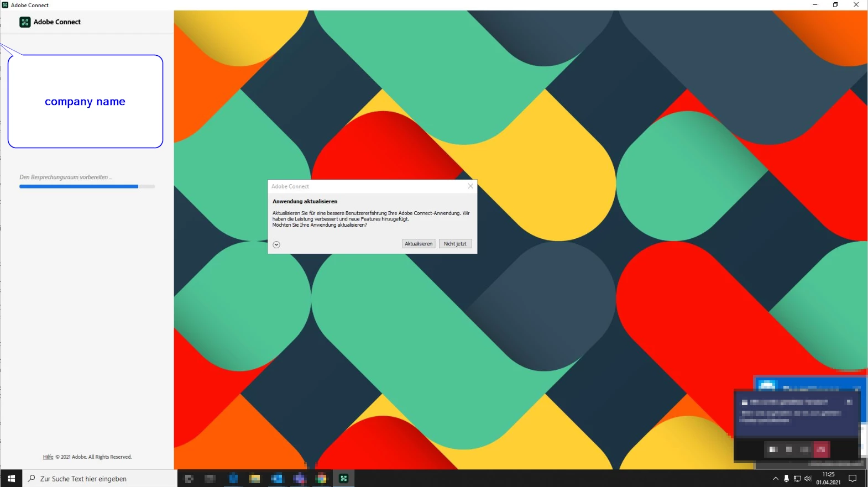The height and width of the screenshot is (487, 868).
Task: Switch to Google Chrome in the taskbar
Action: pos(321,479)
